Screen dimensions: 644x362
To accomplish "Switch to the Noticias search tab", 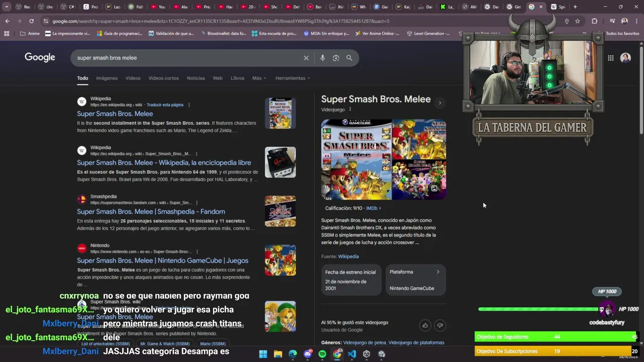I will pos(196,78).
